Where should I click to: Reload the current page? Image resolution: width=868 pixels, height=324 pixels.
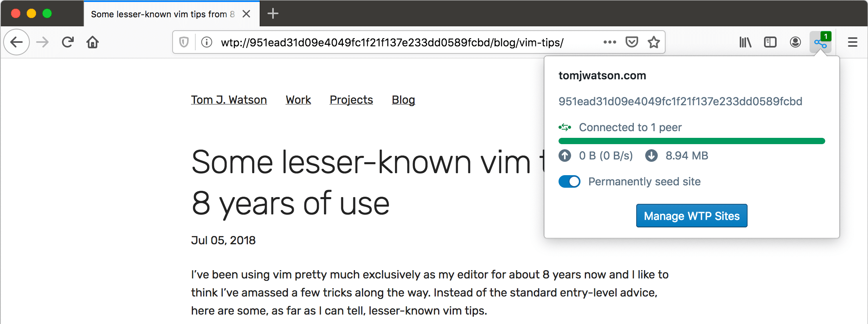68,42
